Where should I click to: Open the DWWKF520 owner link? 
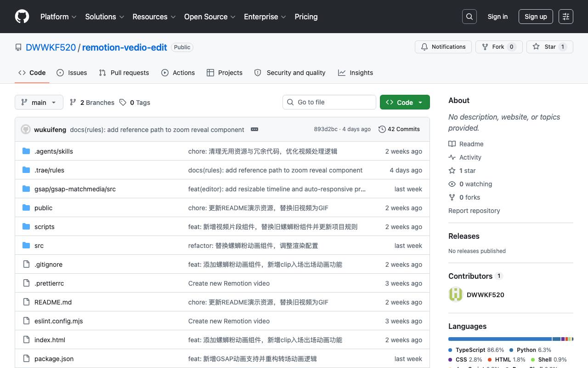pos(51,47)
